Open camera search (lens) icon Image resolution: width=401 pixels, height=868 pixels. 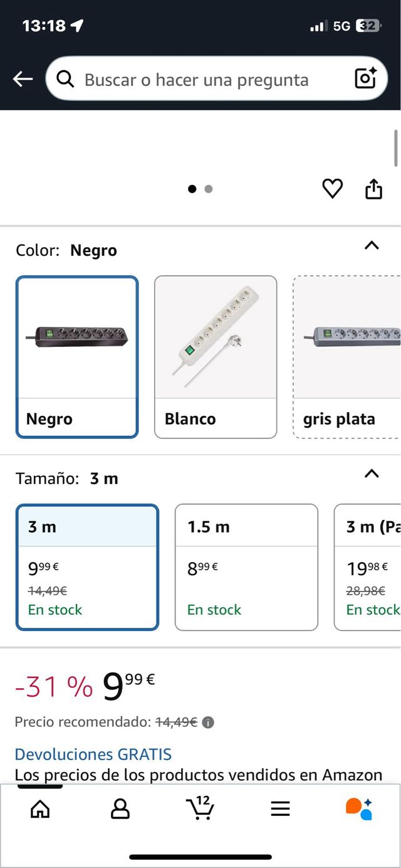(x=365, y=78)
